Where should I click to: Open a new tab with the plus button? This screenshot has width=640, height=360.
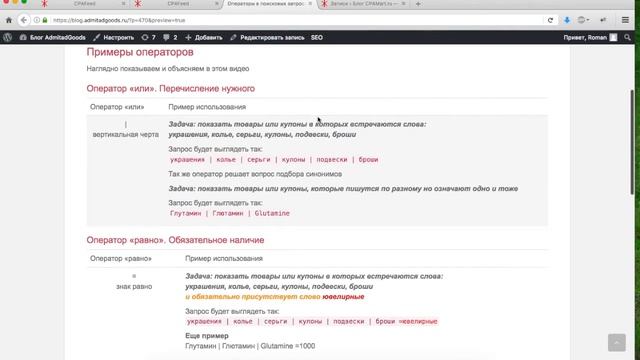pos(418,4)
